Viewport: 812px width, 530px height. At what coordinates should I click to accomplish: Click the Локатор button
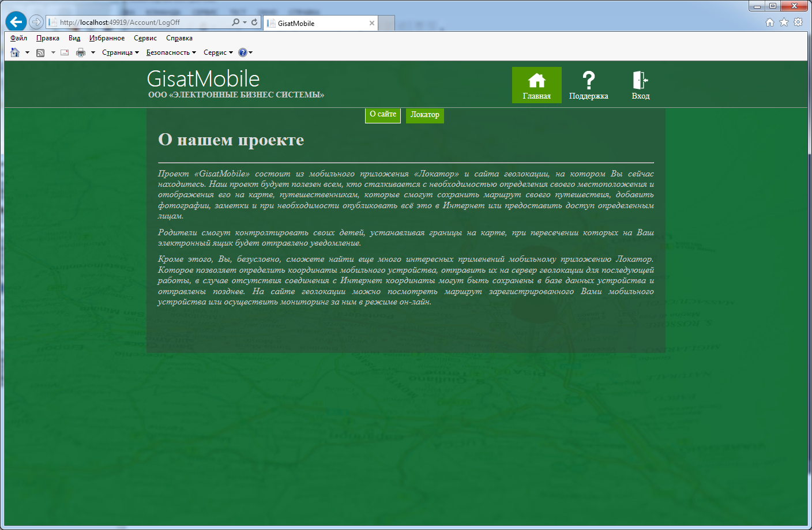click(x=424, y=115)
